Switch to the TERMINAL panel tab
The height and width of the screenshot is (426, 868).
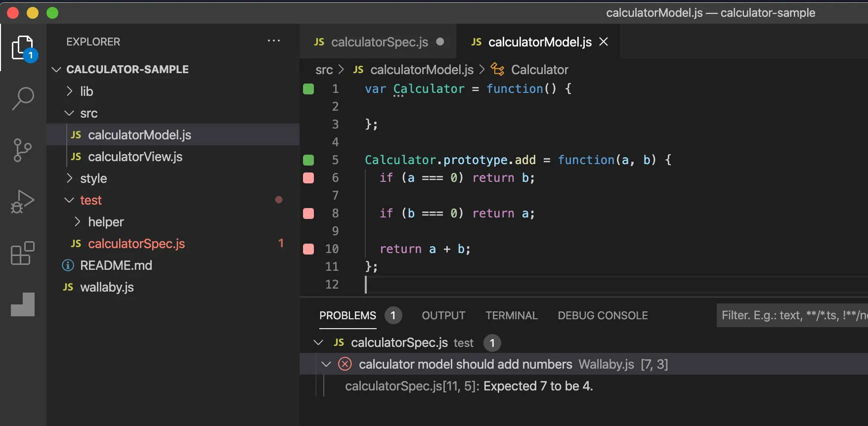(512, 315)
